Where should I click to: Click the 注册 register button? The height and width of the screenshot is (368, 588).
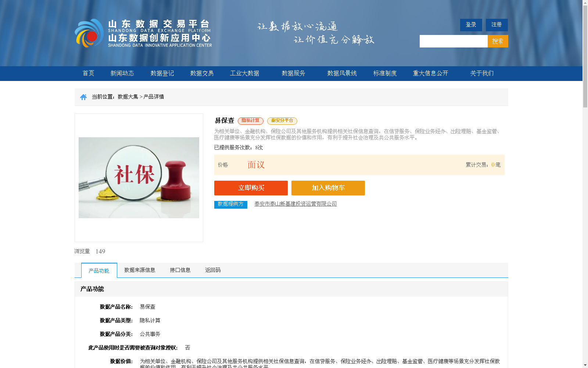pyautogui.click(x=496, y=25)
